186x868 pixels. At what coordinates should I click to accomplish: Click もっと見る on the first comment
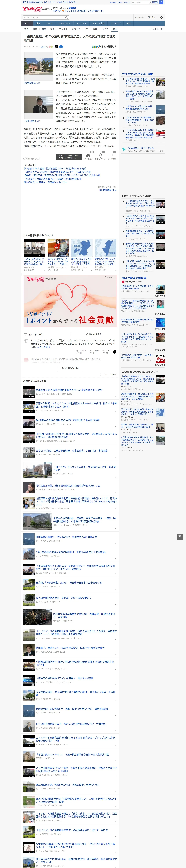tap(45, 347)
